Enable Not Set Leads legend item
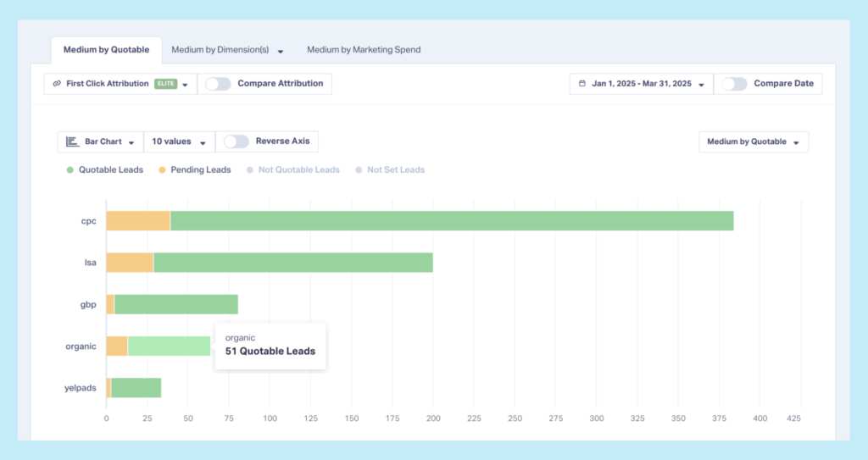 coord(390,170)
